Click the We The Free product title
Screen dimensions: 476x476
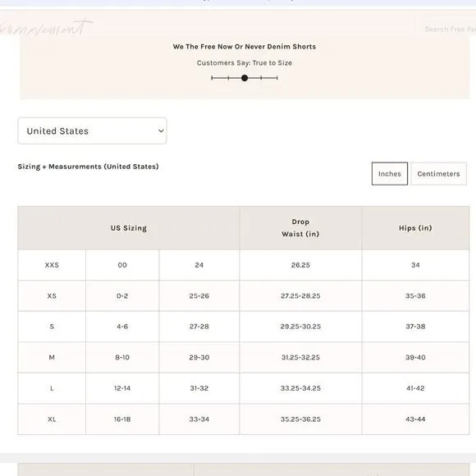click(245, 47)
